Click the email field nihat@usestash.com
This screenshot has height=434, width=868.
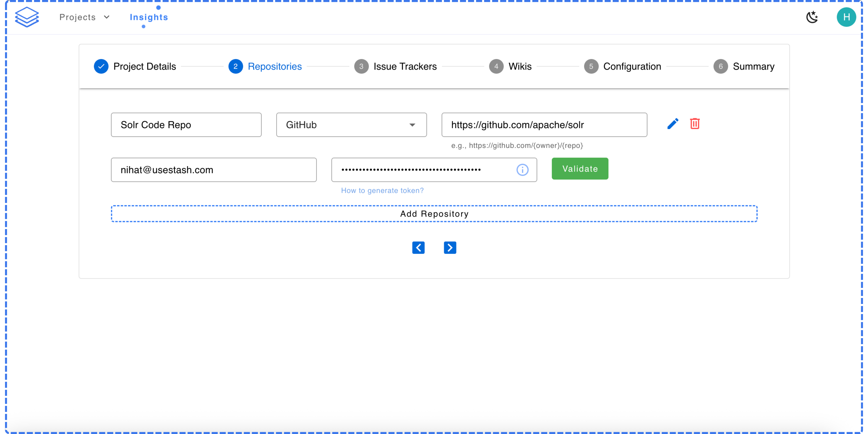[x=214, y=170]
